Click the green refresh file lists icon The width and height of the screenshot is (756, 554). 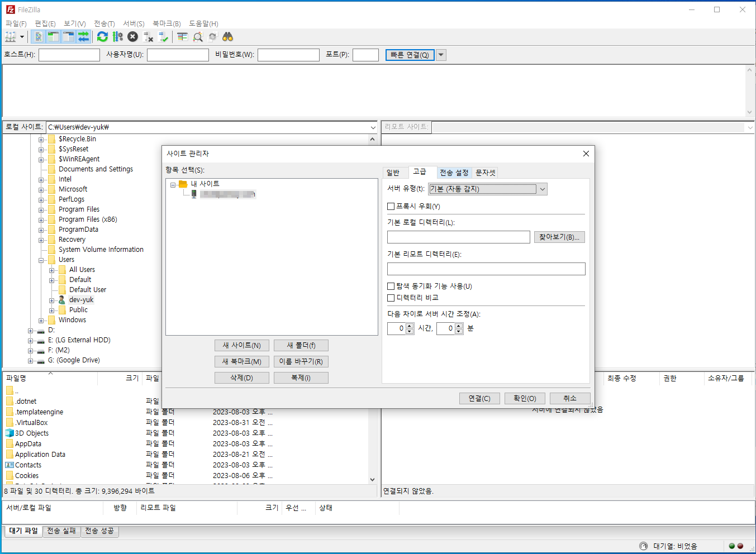[102, 37]
